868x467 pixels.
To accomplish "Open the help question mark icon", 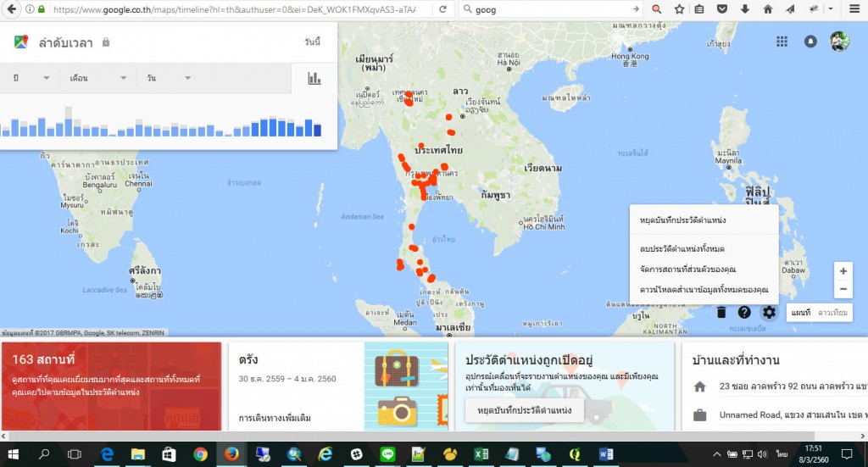I will 744,312.
